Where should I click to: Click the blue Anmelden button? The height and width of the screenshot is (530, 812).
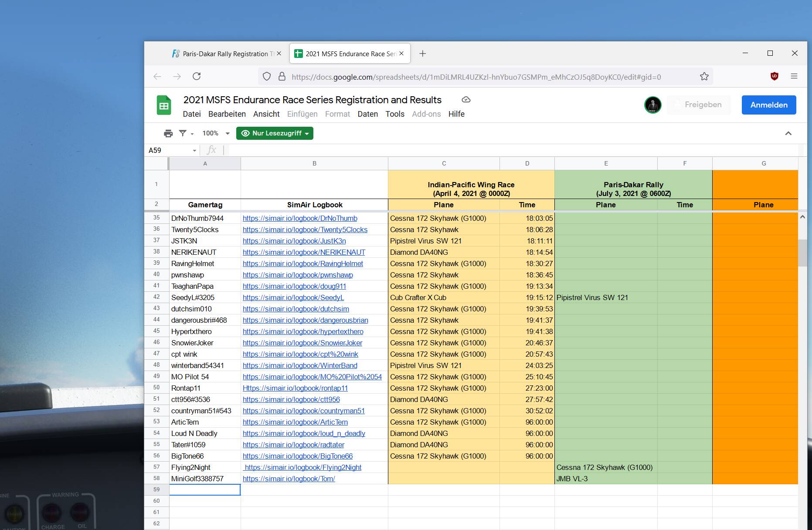(x=768, y=105)
